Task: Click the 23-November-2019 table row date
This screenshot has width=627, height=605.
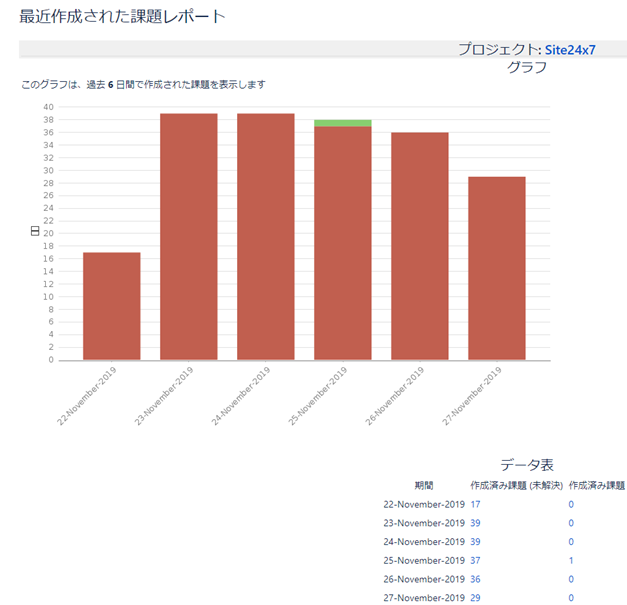Action: click(x=424, y=523)
